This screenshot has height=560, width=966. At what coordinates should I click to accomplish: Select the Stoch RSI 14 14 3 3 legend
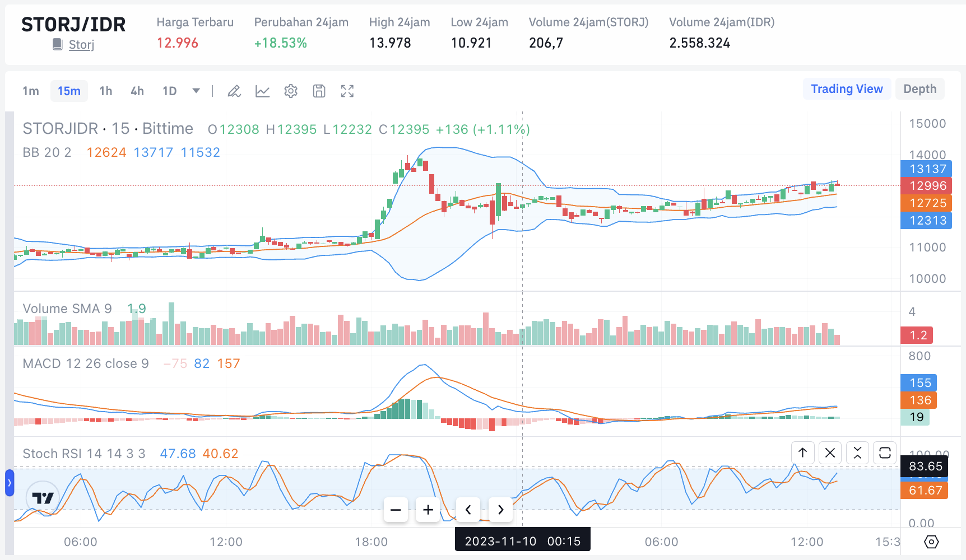84,454
